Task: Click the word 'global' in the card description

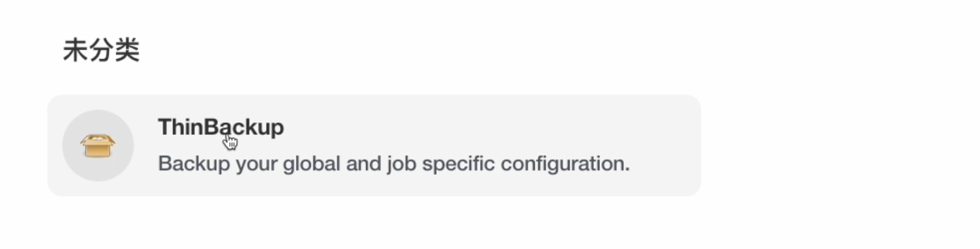Action: click(x=311, y=164)
